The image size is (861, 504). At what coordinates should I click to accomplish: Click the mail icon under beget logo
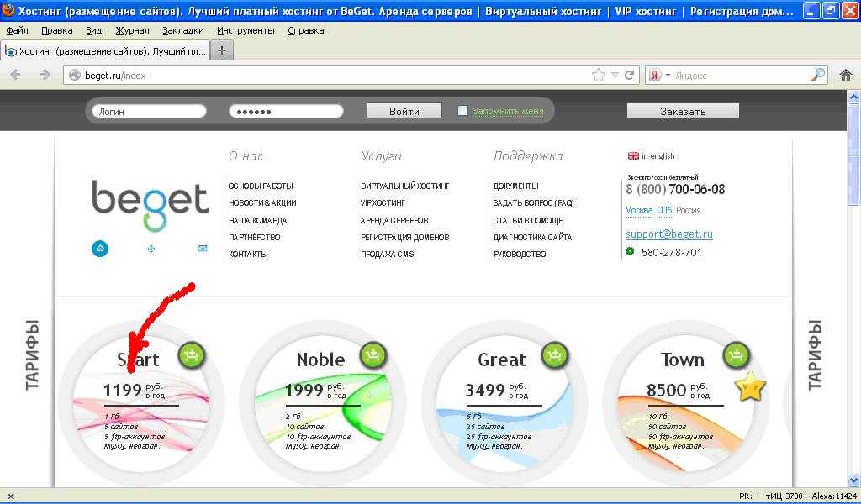coord(203,249)
